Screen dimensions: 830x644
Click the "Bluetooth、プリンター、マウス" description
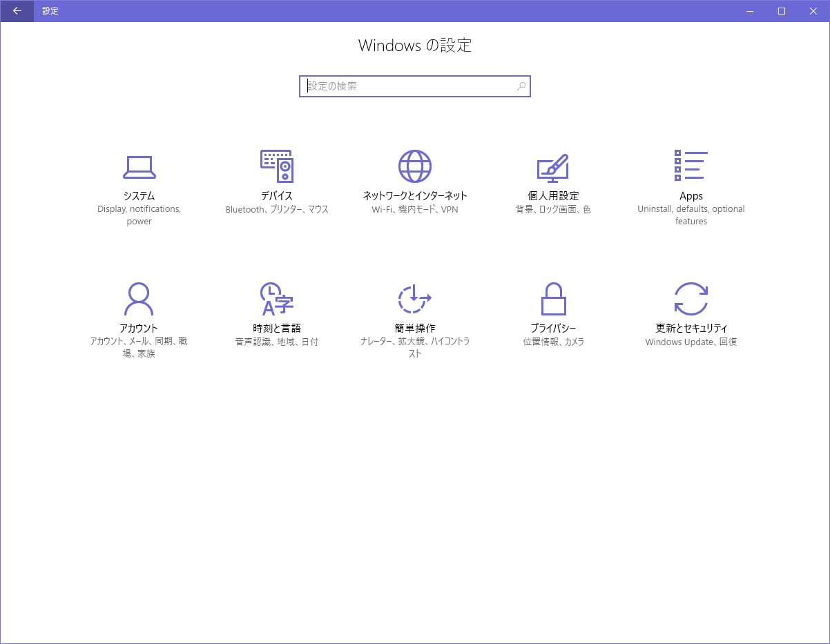[277, 209]
